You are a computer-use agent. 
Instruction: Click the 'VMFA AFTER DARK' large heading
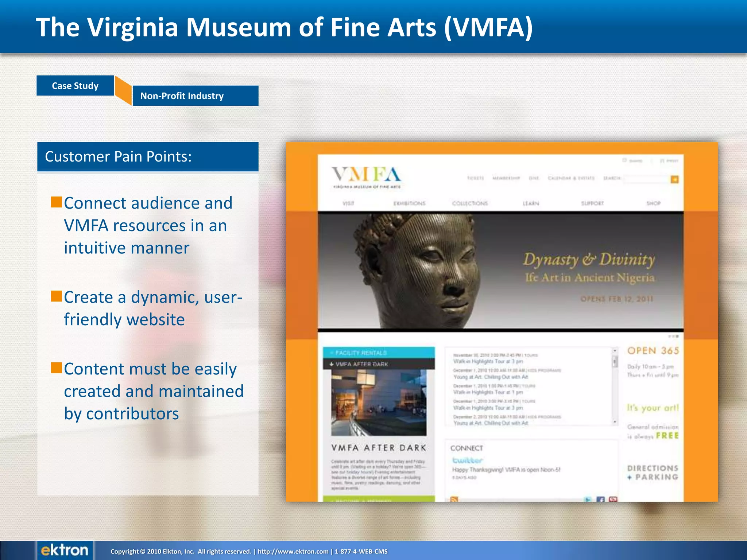tap(379, 448)
